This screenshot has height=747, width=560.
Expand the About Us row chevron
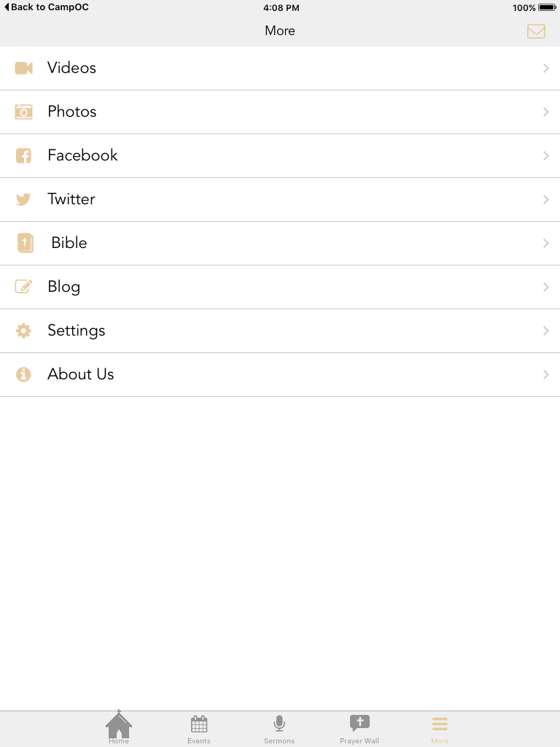coord(546,374)
